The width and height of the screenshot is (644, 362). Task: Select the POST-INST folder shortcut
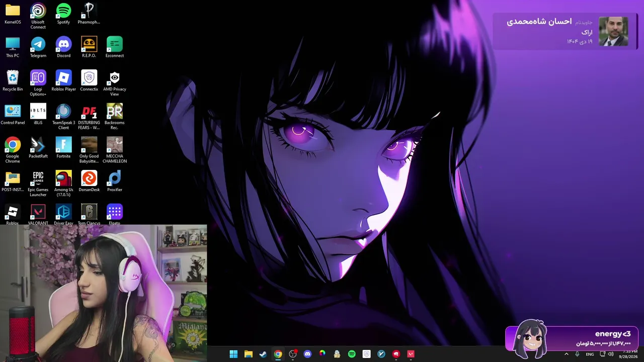(x=13, y=182)
